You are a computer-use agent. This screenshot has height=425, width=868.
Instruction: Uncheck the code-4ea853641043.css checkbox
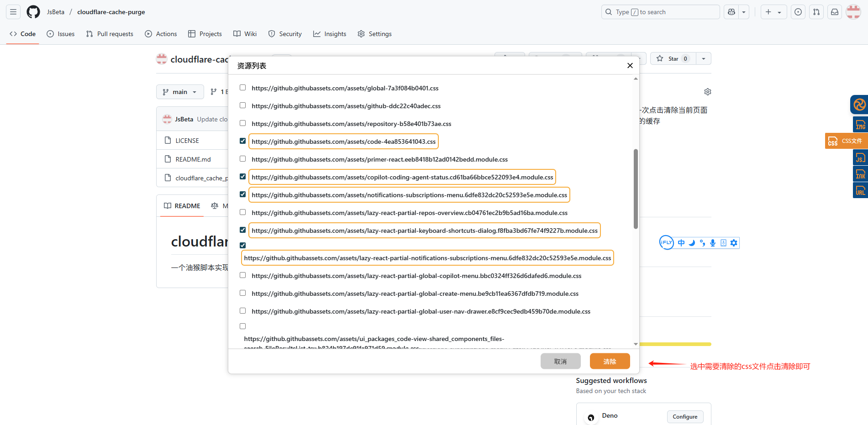pos(243,141)
